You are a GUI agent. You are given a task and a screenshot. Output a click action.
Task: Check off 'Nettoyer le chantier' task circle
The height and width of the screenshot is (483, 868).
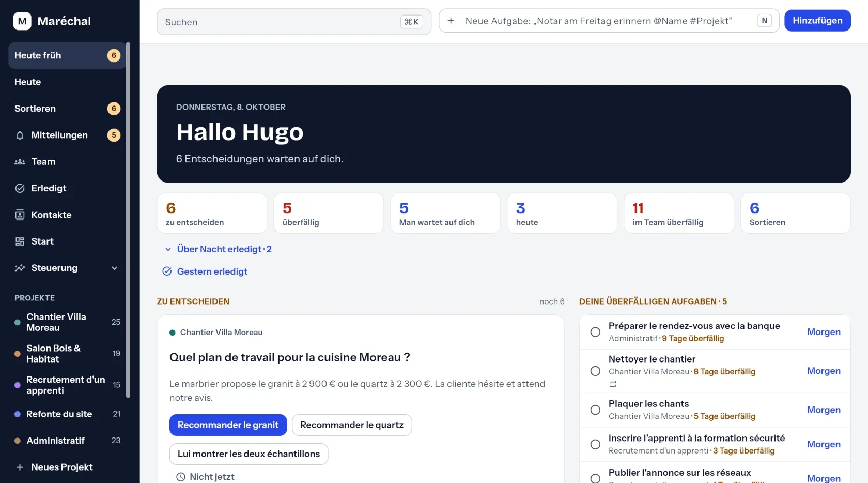pyautogui.click(x=595, y=371)
